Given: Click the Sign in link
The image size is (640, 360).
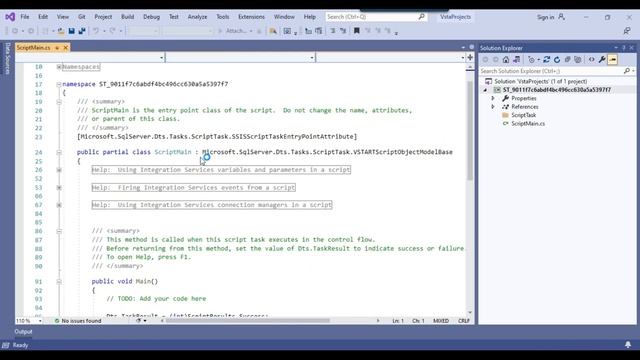Looking at the screenshot, I should pyautogui.click(x=545, y=17).
